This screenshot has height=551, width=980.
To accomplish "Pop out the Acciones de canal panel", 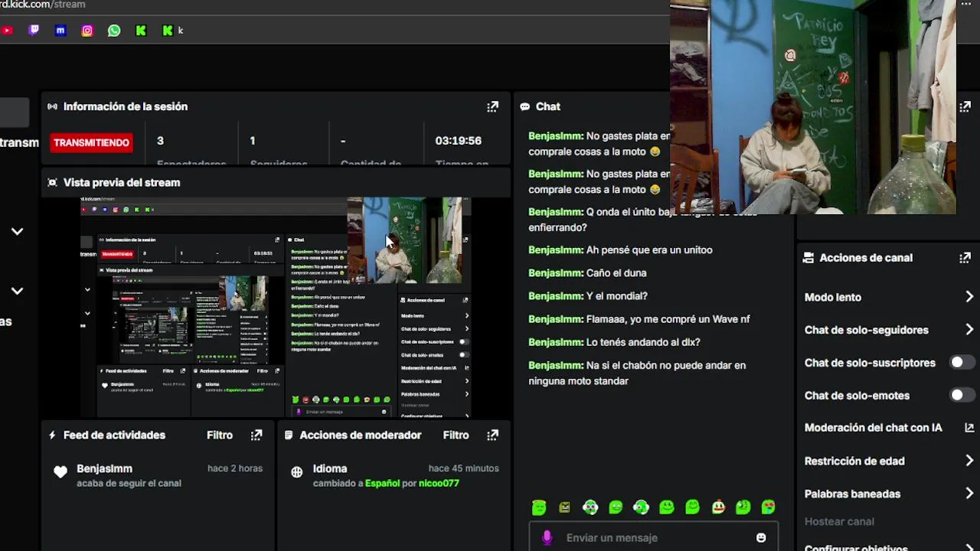I will [965, 258].
